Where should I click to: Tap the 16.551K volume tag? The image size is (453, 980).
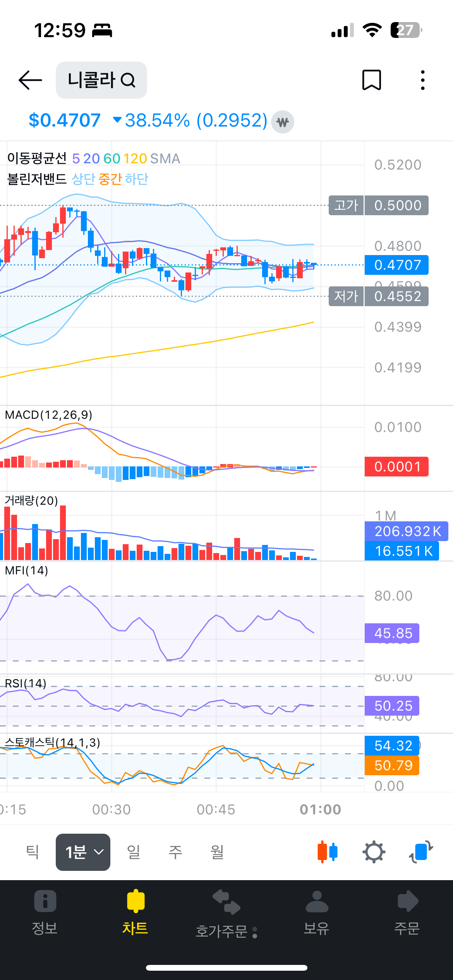pos(402,551)
